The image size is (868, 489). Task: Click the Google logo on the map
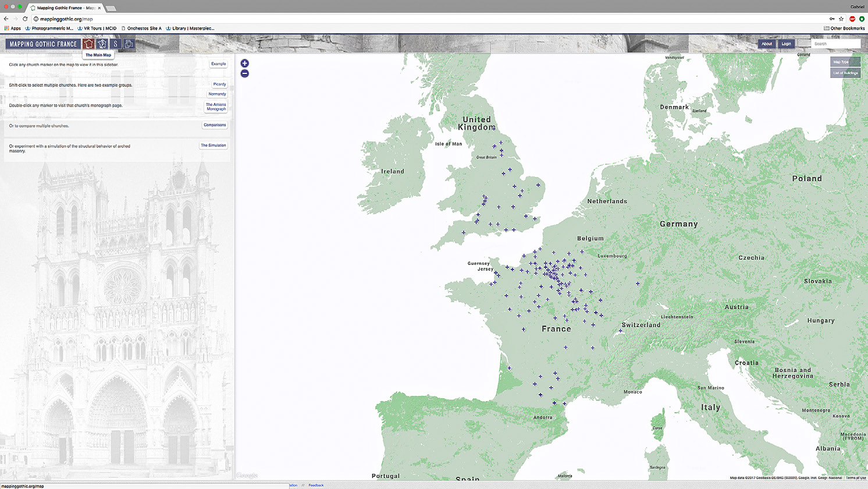pyautogui.click(x=247, y=476)
